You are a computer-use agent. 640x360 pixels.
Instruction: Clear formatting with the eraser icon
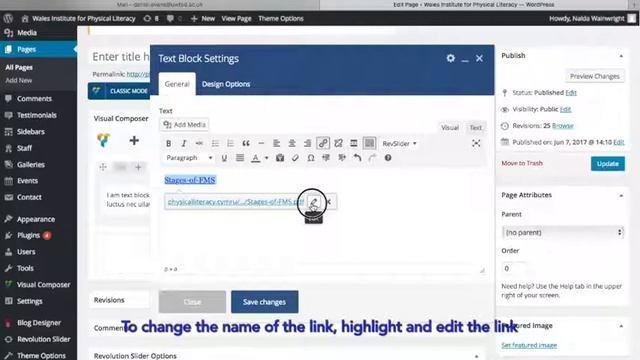click(x=295, y=158)
